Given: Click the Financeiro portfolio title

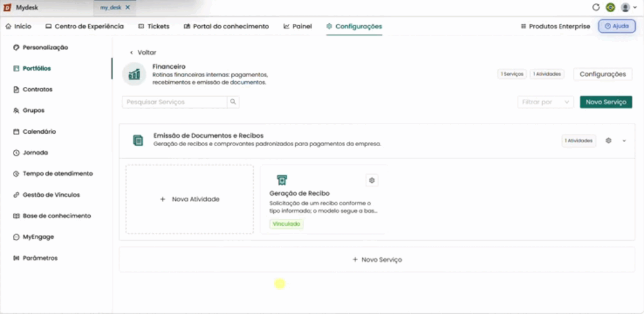Looking at the screenshot, I should pos(169,66).
